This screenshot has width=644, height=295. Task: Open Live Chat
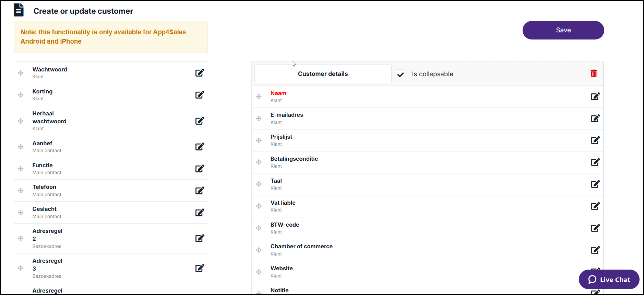tap(609, 280)
